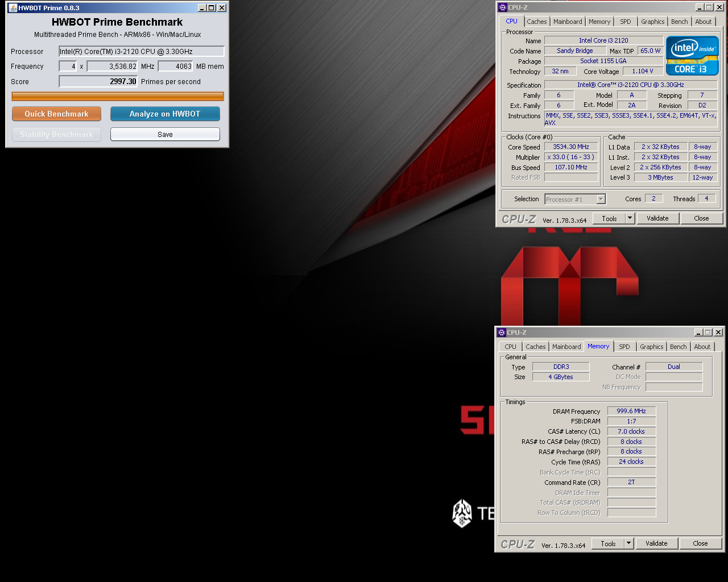Open Mainboard tab in upper CPU-Z window

(x=568, y=22)
